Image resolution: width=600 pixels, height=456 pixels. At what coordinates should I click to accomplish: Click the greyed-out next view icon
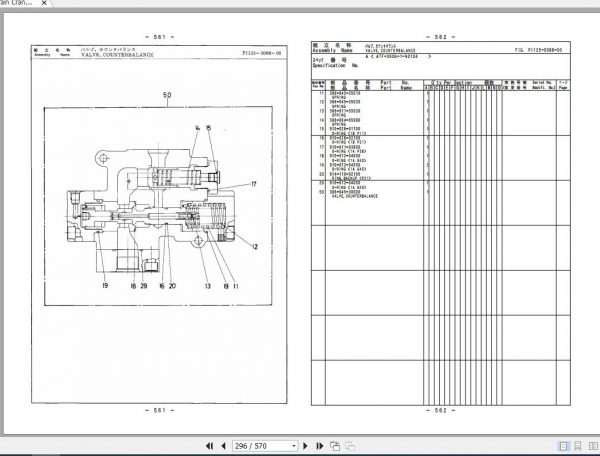click(x=350, y=446)
